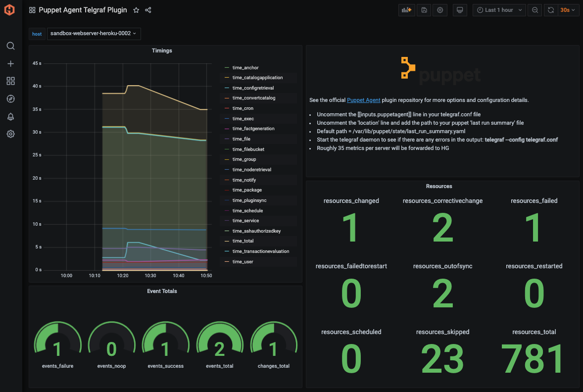Image resolution: width=583 pixels, height=392 pixels.
Task: Click the resources_restarted stat value
Action: click(534, 294)
